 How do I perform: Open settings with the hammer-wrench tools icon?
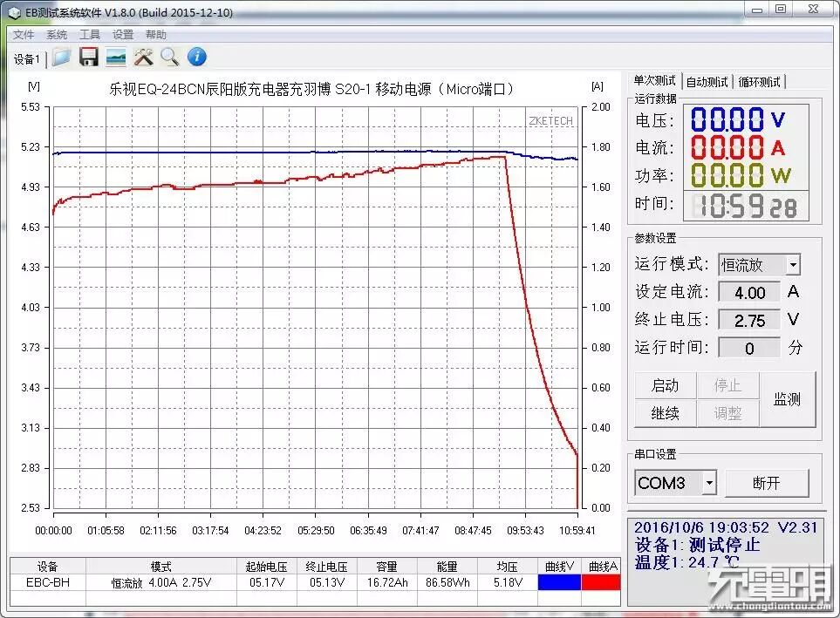point(143,57)
